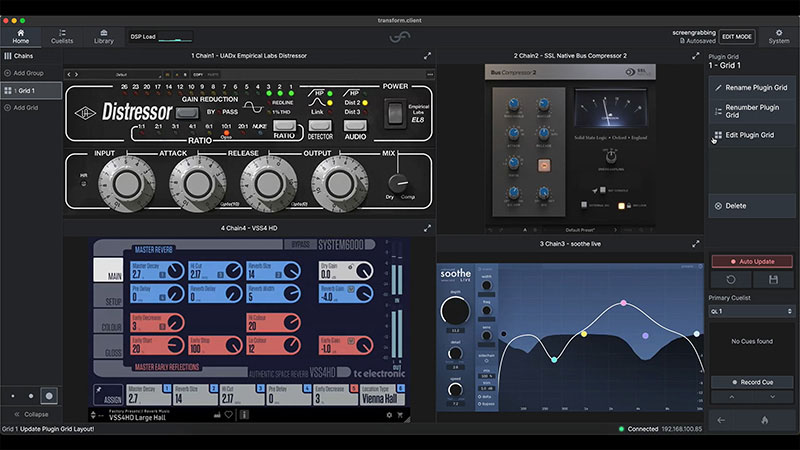This screenshot has width=800, height=450.
Task: Toggle the Distressor POWER switch
Action: (x=395, y=113)
